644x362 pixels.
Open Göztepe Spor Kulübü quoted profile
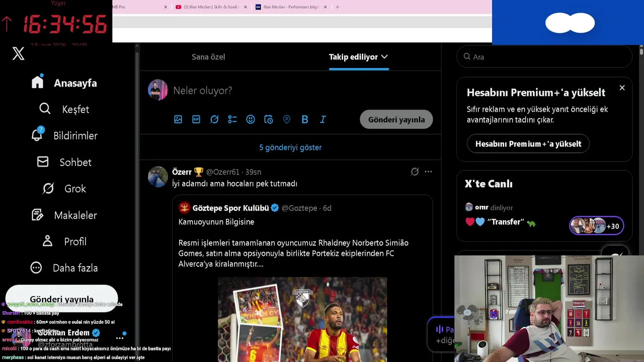pos(230,208)
